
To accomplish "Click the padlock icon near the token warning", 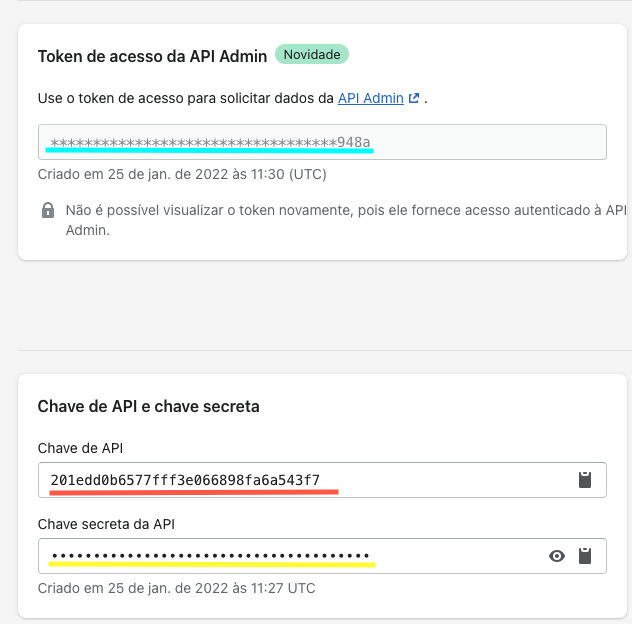I will [x=48, y=210].
